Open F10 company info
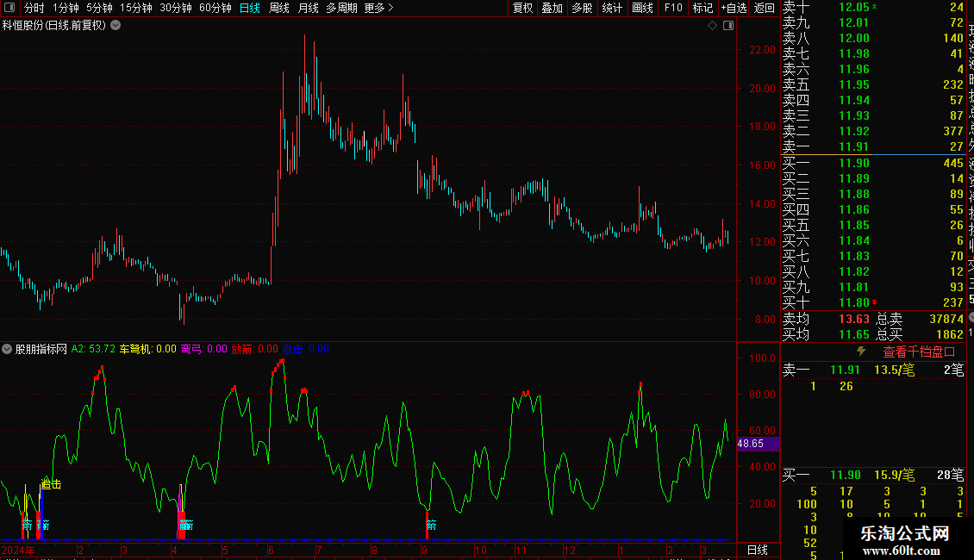The width and height of the screenshot is (974, 560). [x=672, y=8]
